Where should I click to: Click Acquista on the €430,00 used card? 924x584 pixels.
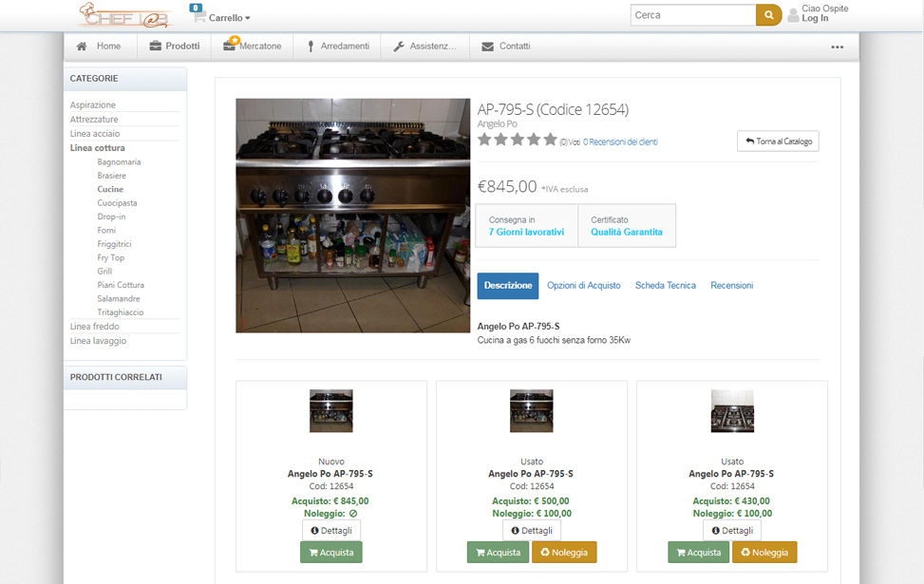click(698, 552)
